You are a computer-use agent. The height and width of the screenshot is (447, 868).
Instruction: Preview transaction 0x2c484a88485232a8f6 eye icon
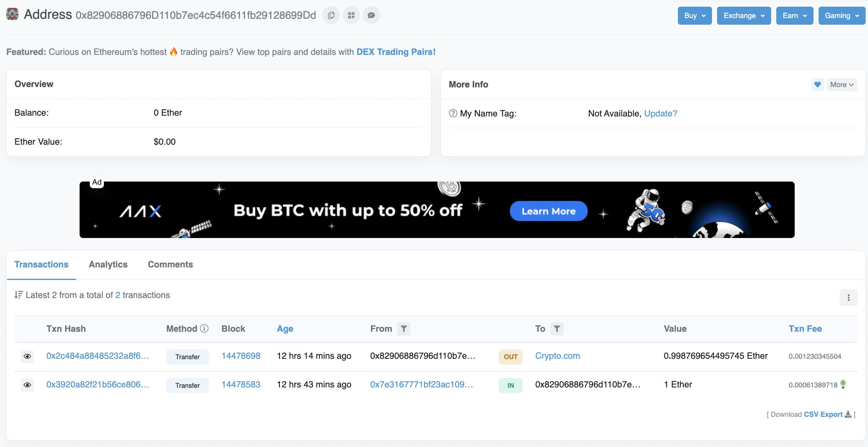click(x=27, y=356)
